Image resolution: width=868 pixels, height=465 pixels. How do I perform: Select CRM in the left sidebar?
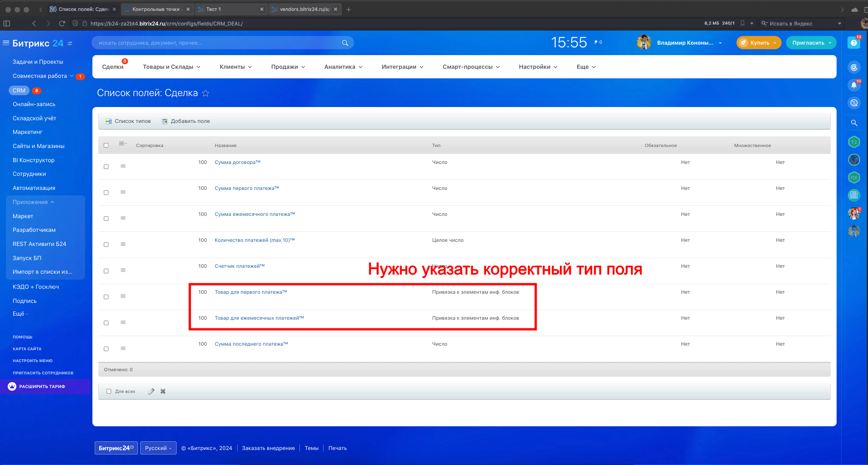point(19,91)
